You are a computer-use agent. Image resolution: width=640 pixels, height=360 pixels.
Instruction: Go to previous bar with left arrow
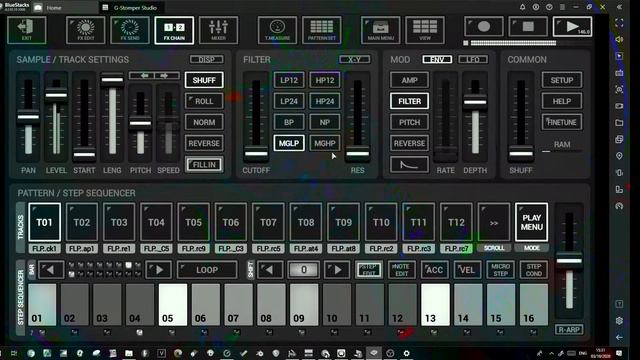51,270
